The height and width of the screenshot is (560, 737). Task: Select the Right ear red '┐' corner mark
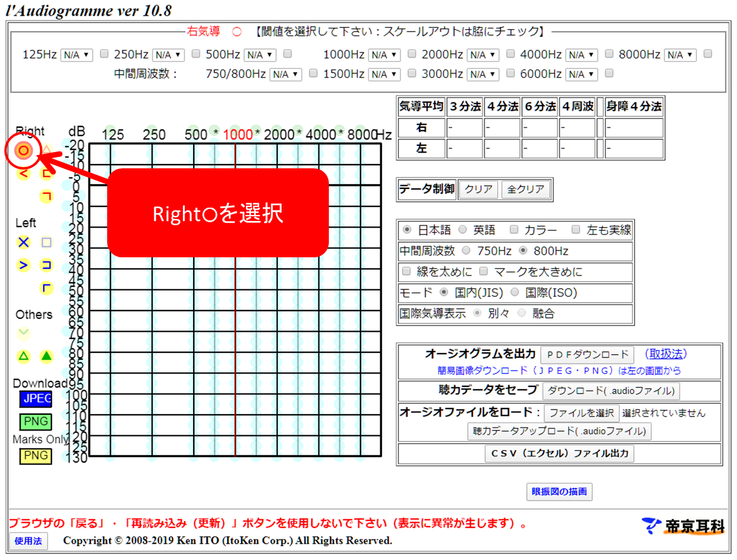[47, 196]
